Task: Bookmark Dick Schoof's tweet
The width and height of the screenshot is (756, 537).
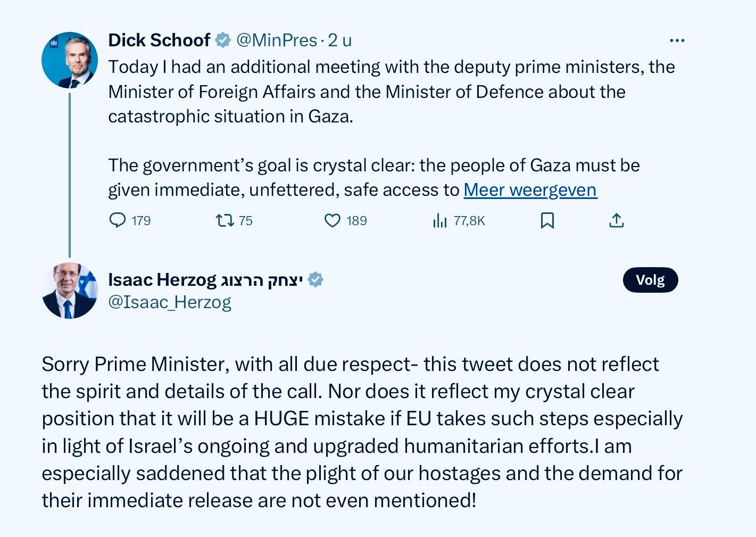Action: point(547,220)
